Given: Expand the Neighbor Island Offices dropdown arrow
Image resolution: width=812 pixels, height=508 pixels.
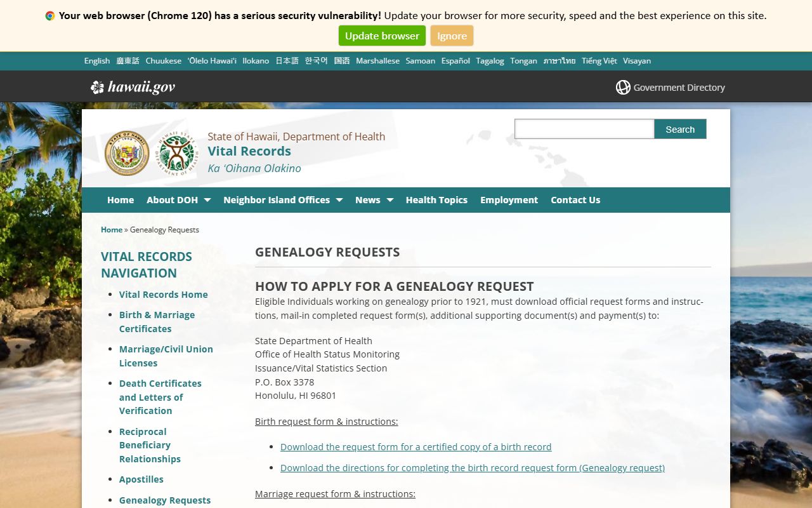Looking at the screenshot, I should click(x=339, y=200).
